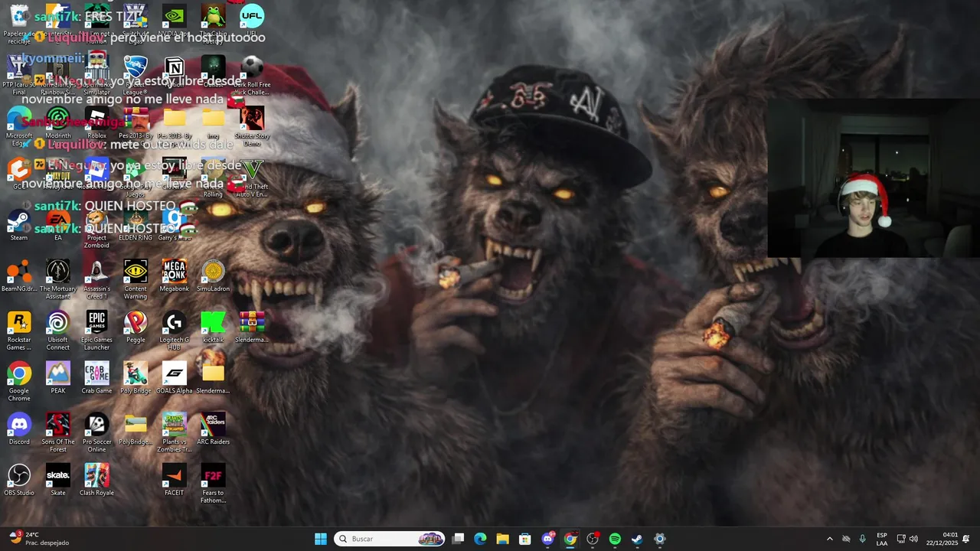This screenshot has width=980, height=551.
Task: Launch ELDEN RING desktop shortcut
Action: coord(136,225)
